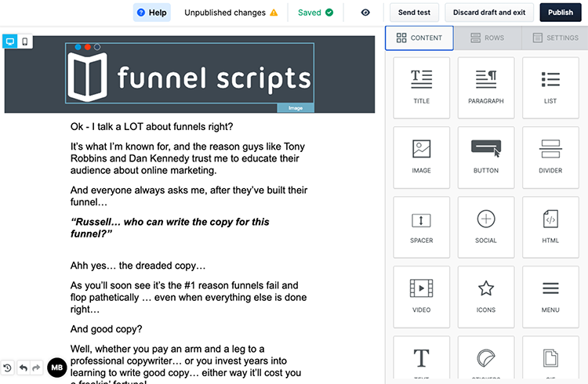Click the Publish button

pos(560,13)
